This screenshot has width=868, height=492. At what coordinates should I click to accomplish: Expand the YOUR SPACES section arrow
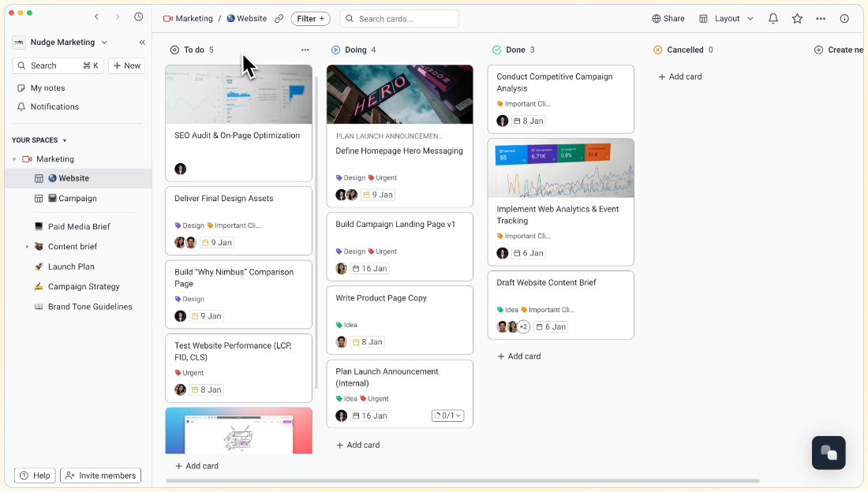point(65,140)
